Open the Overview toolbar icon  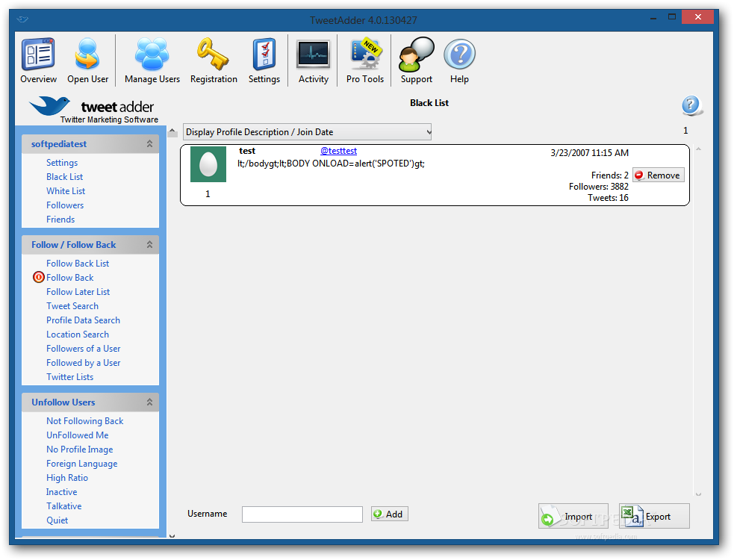click(38, 61)
